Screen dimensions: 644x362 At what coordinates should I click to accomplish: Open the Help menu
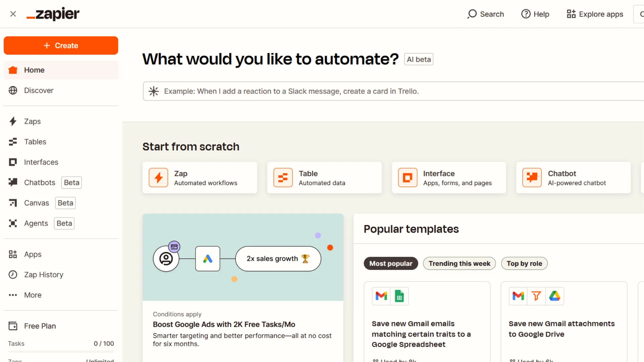click(x=535, y=14)
